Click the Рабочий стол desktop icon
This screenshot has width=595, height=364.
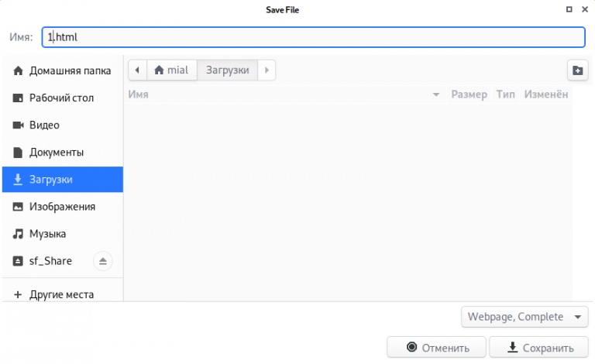point(18,98)
